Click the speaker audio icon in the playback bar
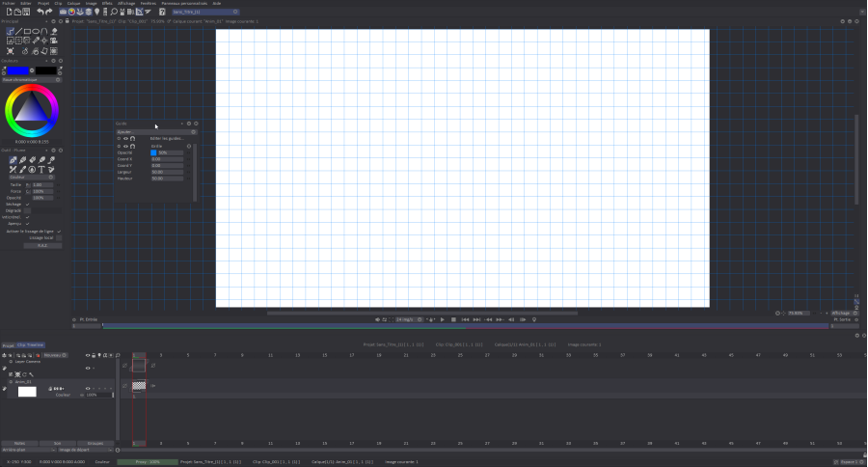 pyautogui.click(x=378, y=319)
